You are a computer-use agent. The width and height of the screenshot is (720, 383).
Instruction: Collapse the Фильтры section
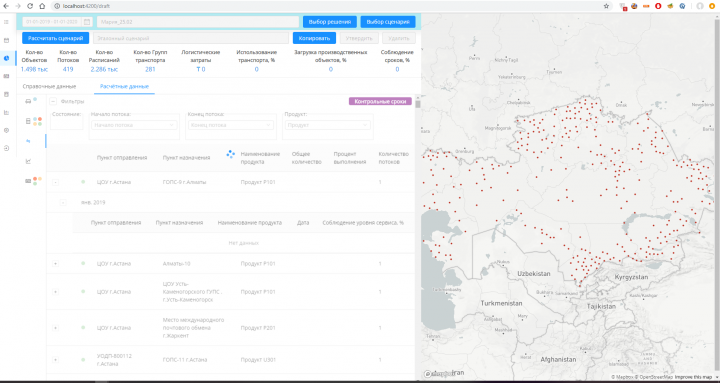coord(53,101)
